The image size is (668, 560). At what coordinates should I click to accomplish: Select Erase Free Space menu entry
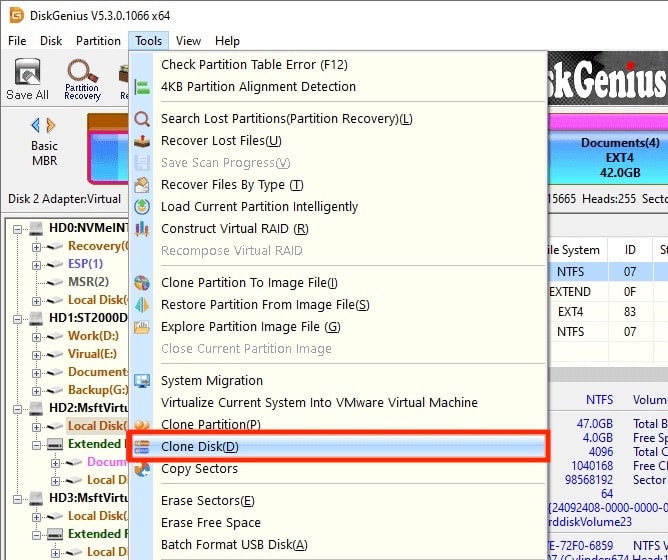[211, 523]
